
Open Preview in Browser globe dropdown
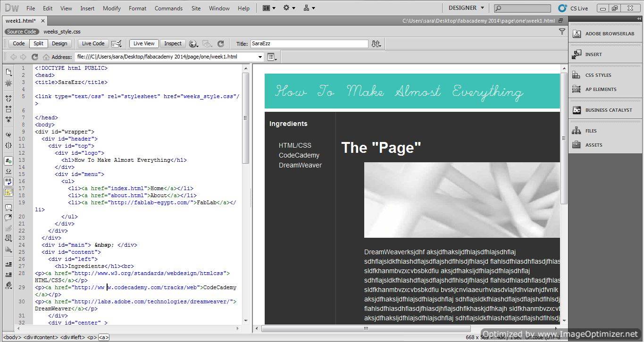coord(193,43)
